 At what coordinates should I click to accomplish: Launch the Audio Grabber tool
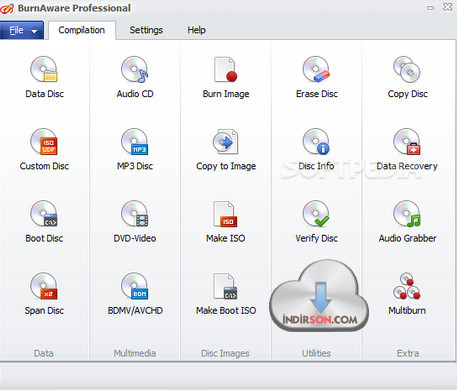(x=407, y=222)
